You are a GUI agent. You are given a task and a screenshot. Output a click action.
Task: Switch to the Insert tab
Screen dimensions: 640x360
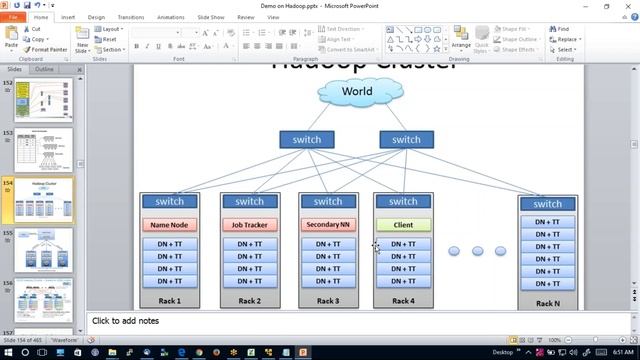click(68, 17)
